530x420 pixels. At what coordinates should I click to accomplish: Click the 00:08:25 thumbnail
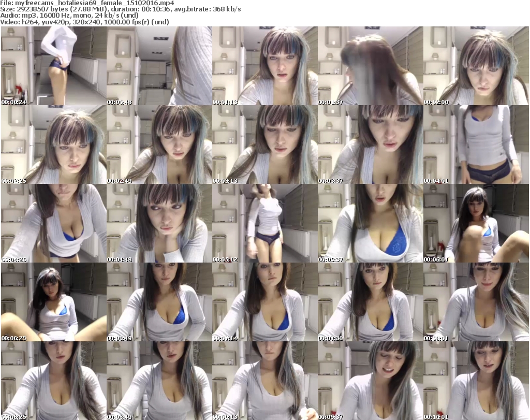point(53,381)
